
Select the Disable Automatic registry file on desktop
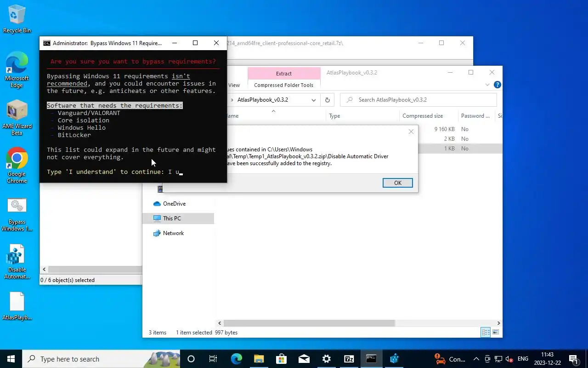[17, 262]
